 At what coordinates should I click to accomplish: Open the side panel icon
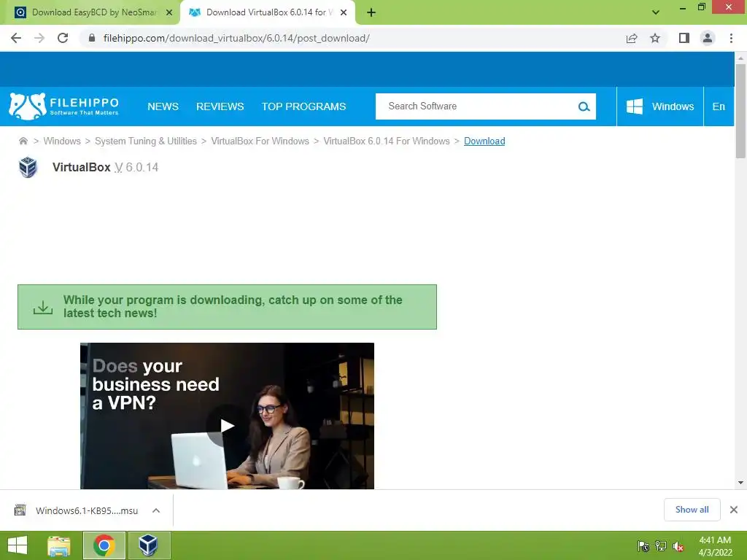684,38
